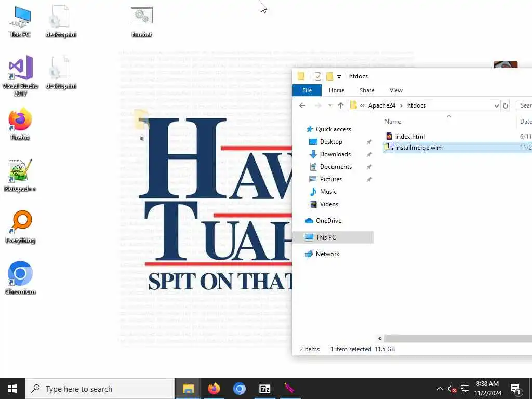The height and width of the screenshot is (399, 532).
Task: Open 7-Zip from the taskbar
Action: 264,389
